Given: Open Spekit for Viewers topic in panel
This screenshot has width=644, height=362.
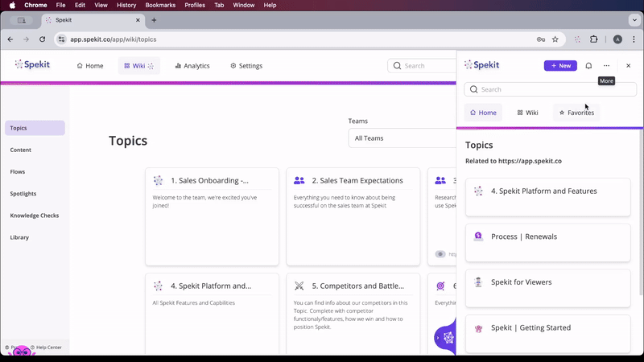Looking at the screenshot, I should pyautogui.click(x=548, y=289).
